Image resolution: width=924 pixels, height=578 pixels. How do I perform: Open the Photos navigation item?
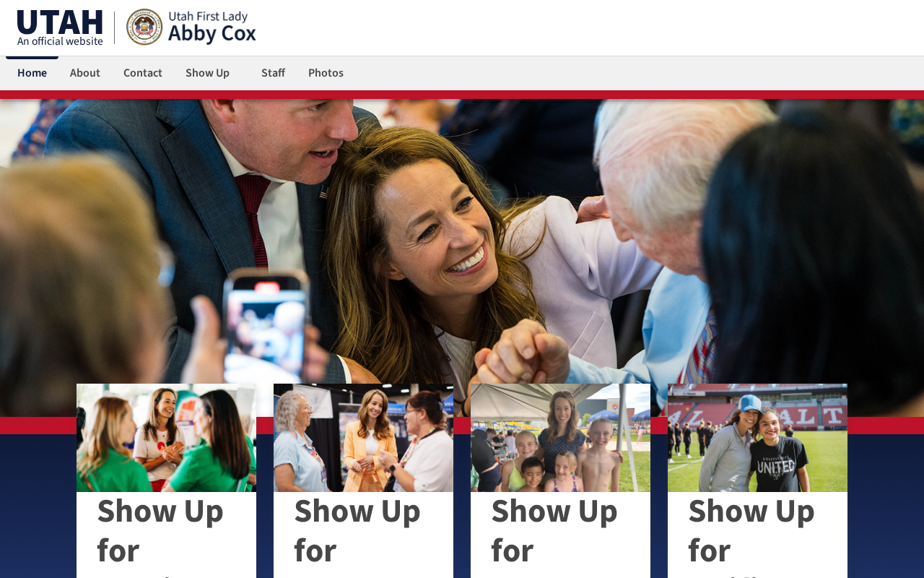[326, 73]
